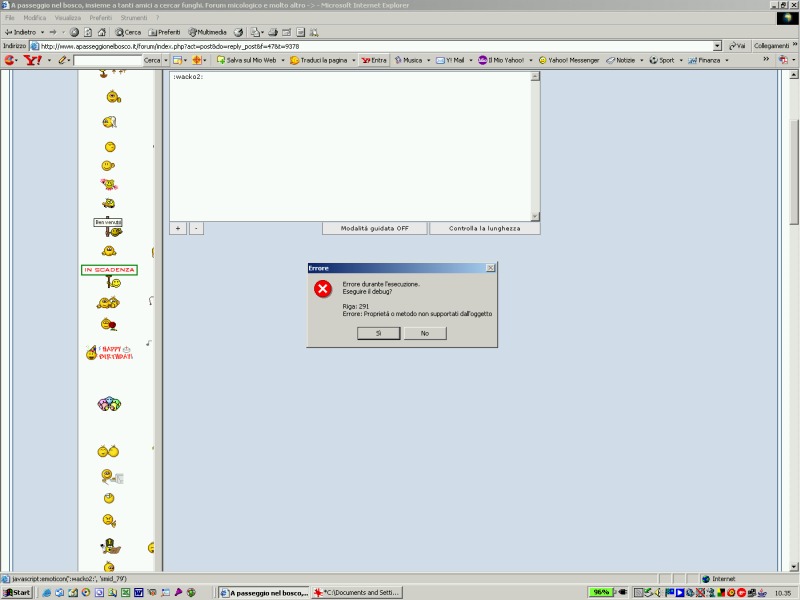Viewport: 800px width, 600px height.
Task: Toggle the Modalità guidata OFF button
Action: click(x=375, y=228)
